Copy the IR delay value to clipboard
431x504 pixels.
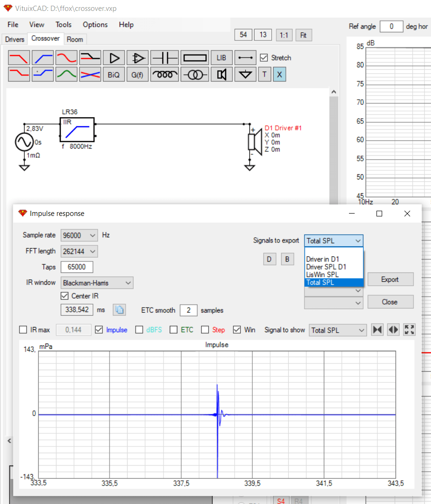(x=119, y=309)
